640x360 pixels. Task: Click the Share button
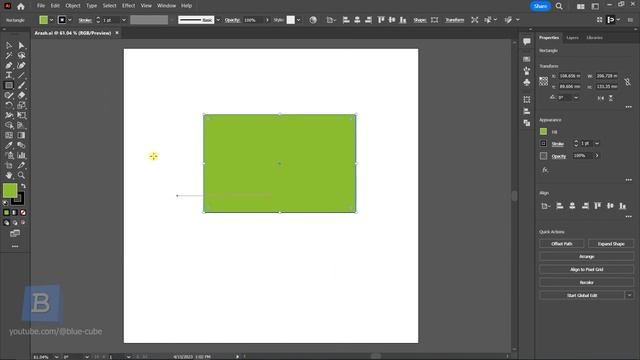click(540, 6)
